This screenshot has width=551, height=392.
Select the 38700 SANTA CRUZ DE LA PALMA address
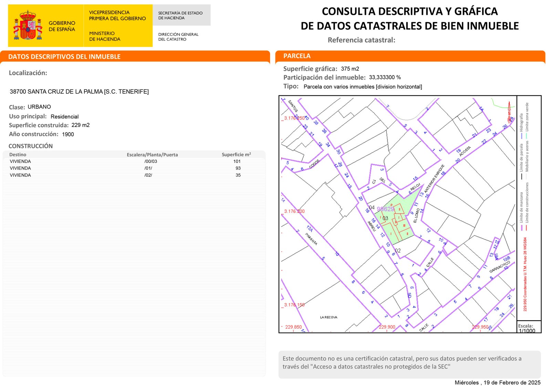[79, 92]
